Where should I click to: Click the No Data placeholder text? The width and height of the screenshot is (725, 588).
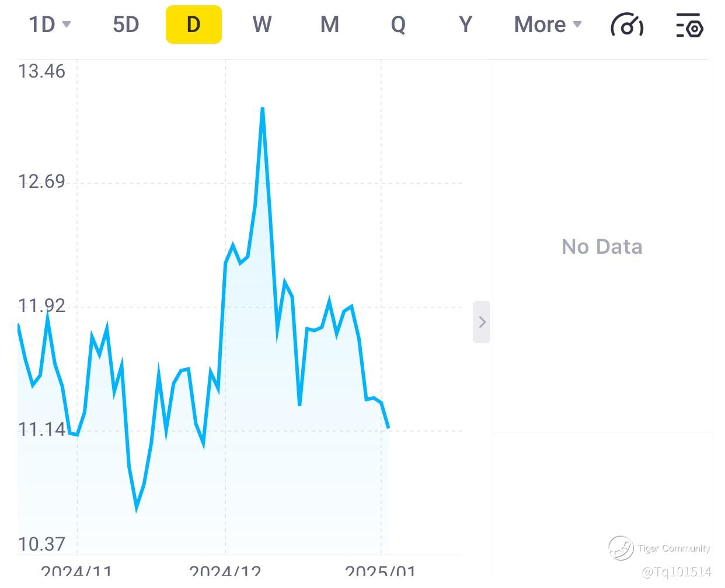pos(602,247)
